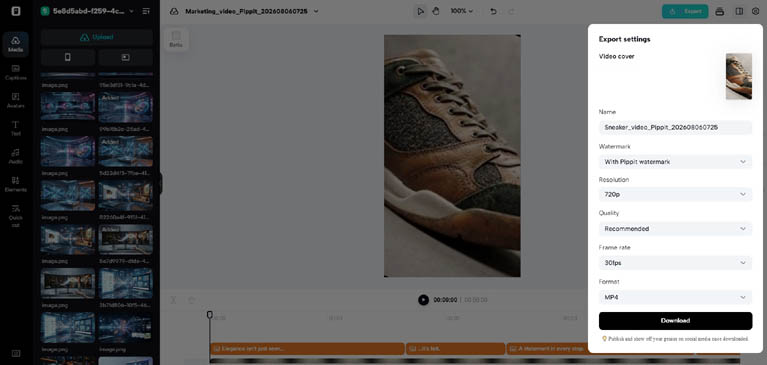Open the Media panel in sidebar

point(15,45)
